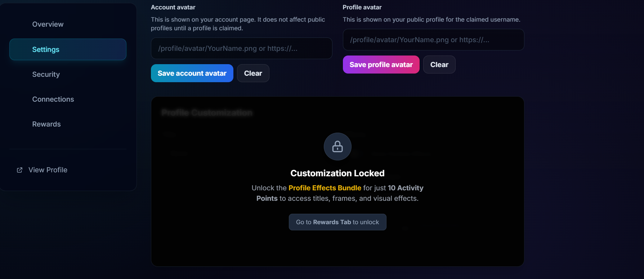Navigate to the Rewards section
This screenshot has height=279, width=644.
(x=46, y=124)
